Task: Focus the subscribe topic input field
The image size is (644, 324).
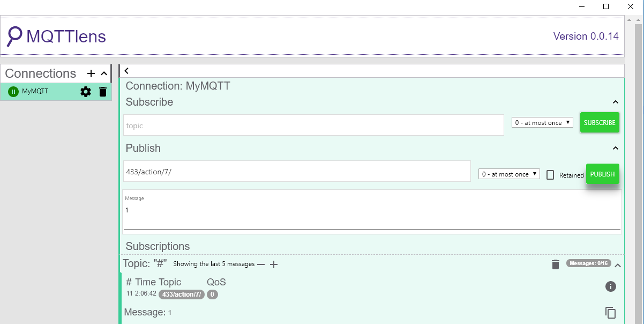Action: (x=313, y=126)
